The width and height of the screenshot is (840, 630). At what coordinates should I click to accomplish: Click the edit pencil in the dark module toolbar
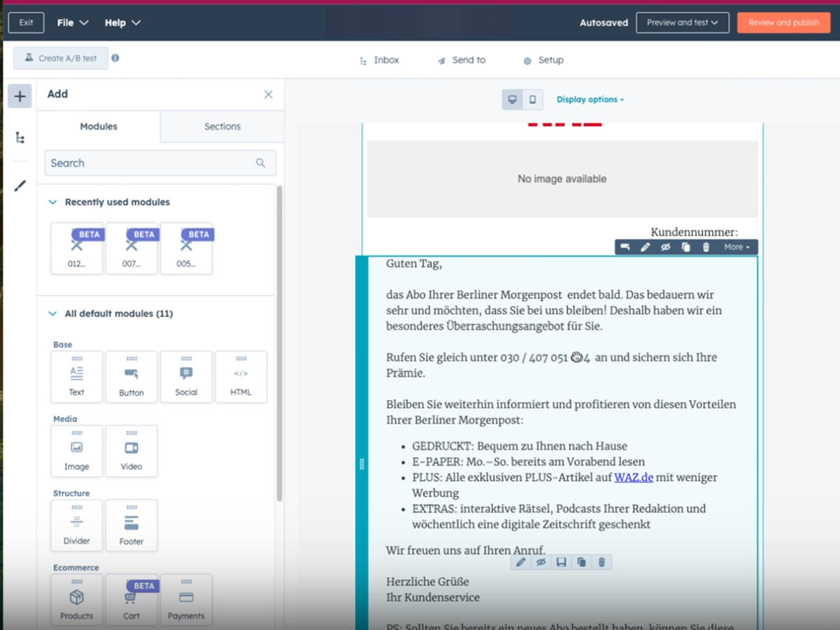coord(645,247)
